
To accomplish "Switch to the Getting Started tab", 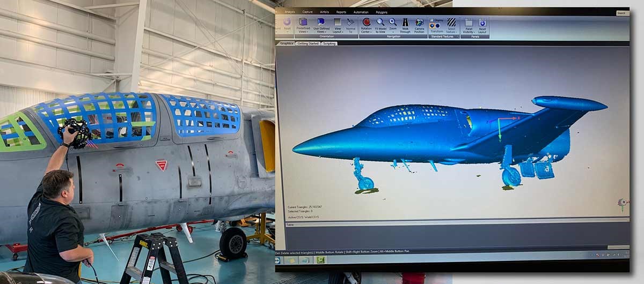I will point(308,43).
